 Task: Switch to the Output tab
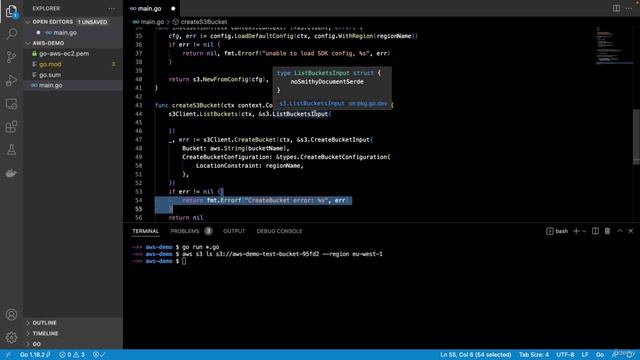[x=234, y=231]
